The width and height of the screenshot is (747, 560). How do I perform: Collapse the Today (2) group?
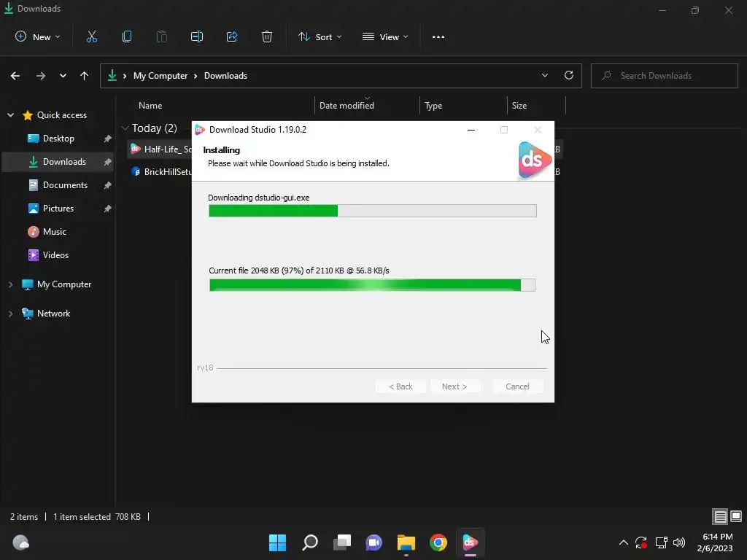pyautogui.click(x=125, y=128)
